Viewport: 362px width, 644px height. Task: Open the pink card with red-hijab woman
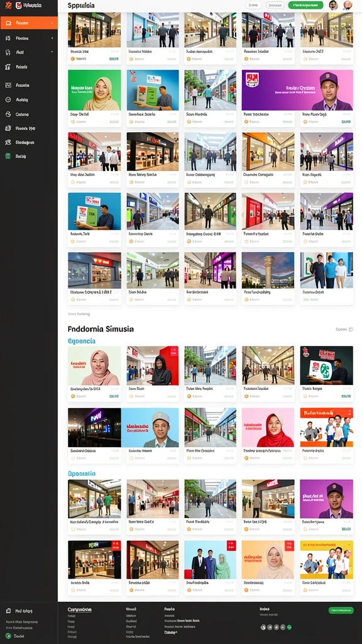click(268, 427)
